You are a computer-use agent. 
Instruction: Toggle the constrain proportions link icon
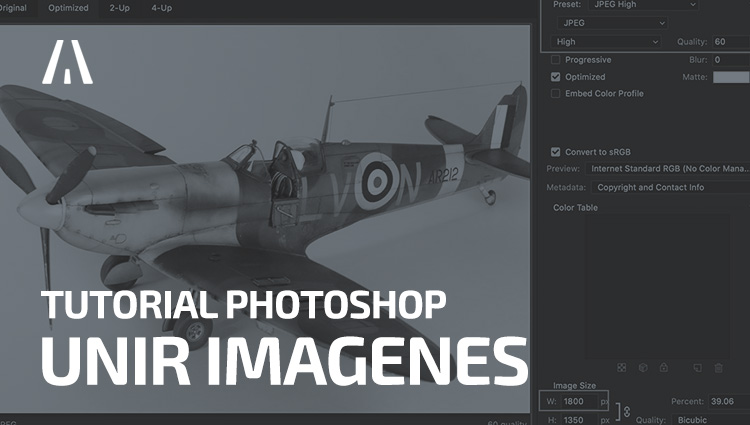tap(627, 411)
